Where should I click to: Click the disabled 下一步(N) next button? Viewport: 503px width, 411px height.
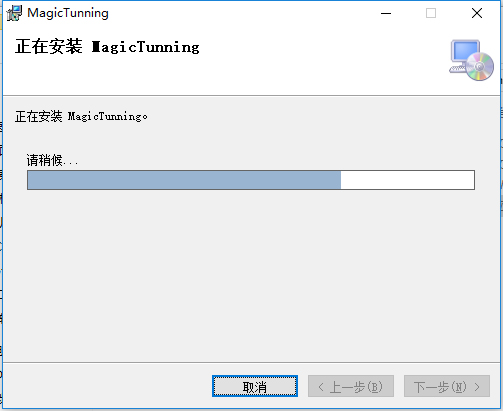(x=447, y=386)
